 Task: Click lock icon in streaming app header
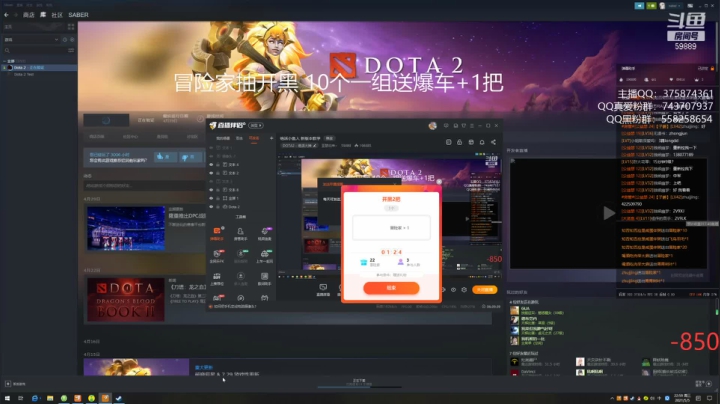[460, 142]
